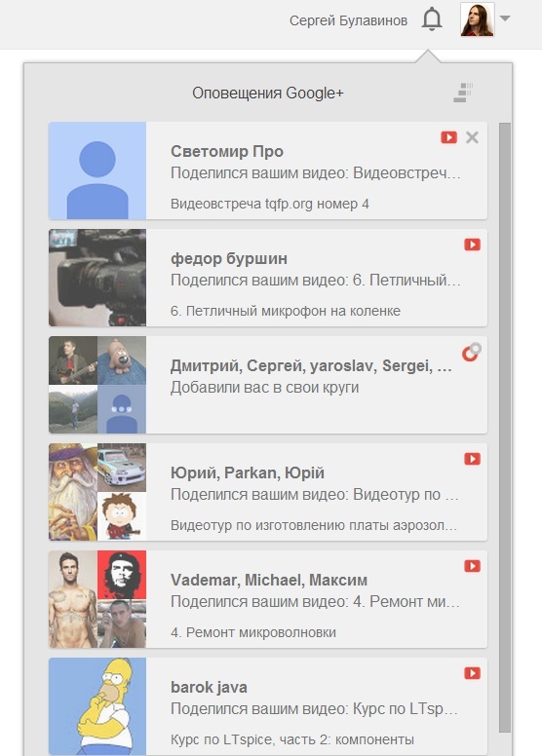This screenshot has width=542, height=756.
Task: Open the account dropdown arrow next to avatar
Action: click(505, 19)
